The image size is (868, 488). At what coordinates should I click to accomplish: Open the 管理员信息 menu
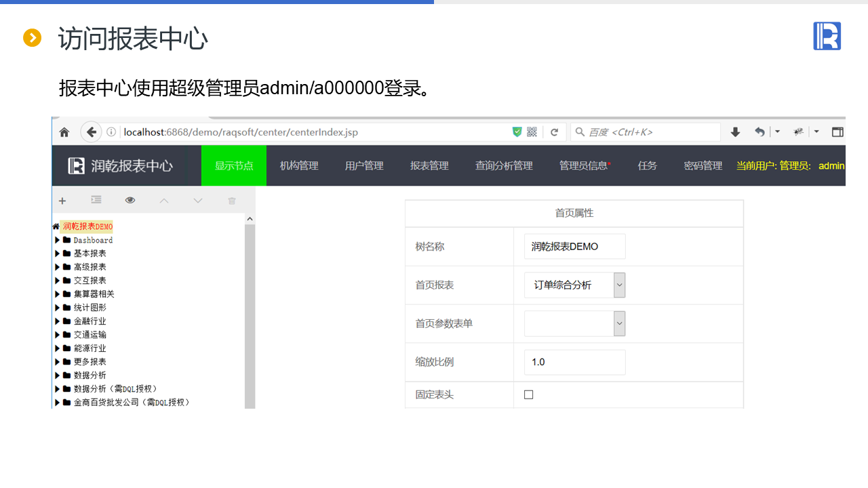pos(585,166)
